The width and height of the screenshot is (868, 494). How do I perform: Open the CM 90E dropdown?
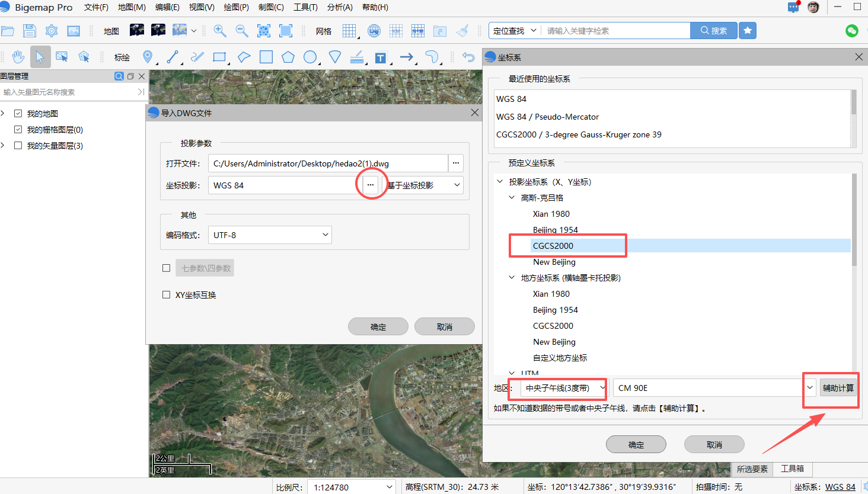[715, 388]
